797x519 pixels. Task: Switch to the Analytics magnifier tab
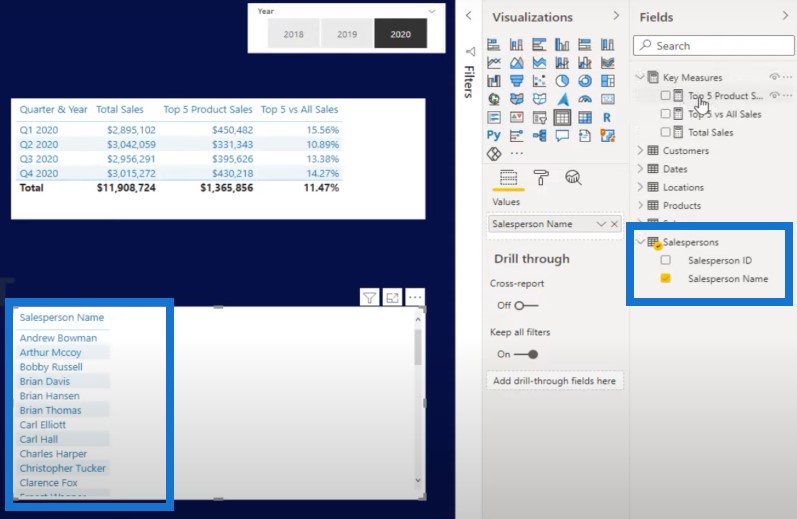(573, 177)
